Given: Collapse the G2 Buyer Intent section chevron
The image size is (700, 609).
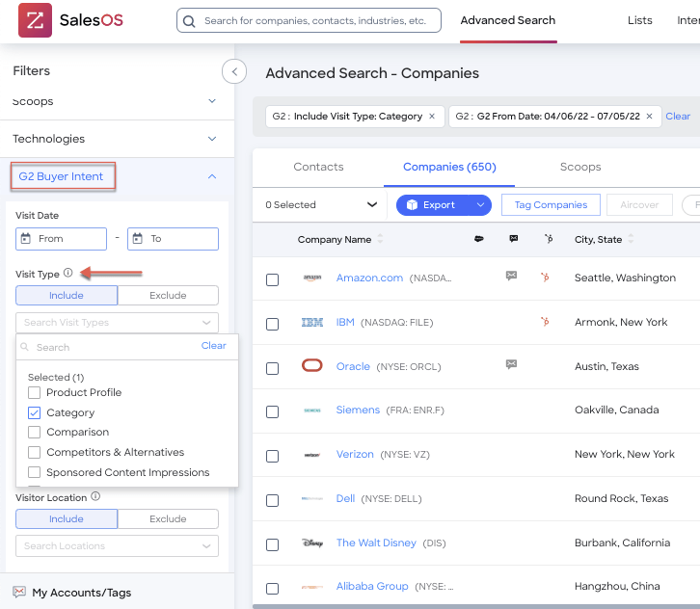Looking at the screenshot, I should 212,176.
